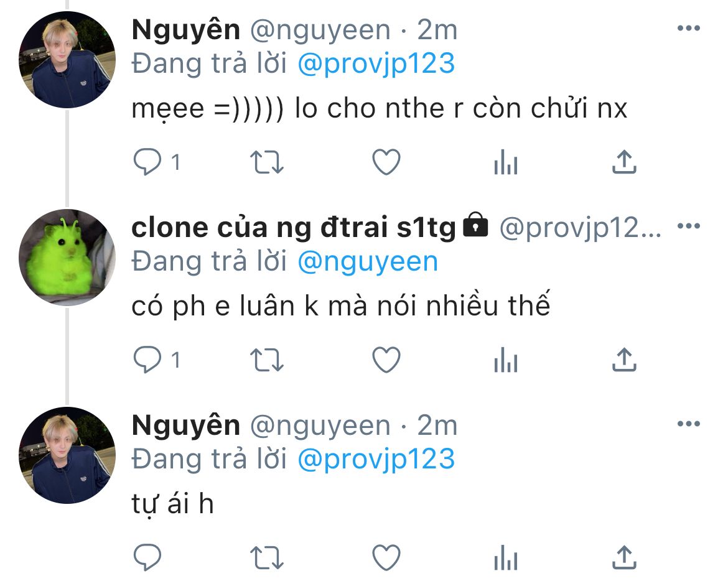Open more options on the clone account tweet
The image size is (728, 586).
point(689,226)
